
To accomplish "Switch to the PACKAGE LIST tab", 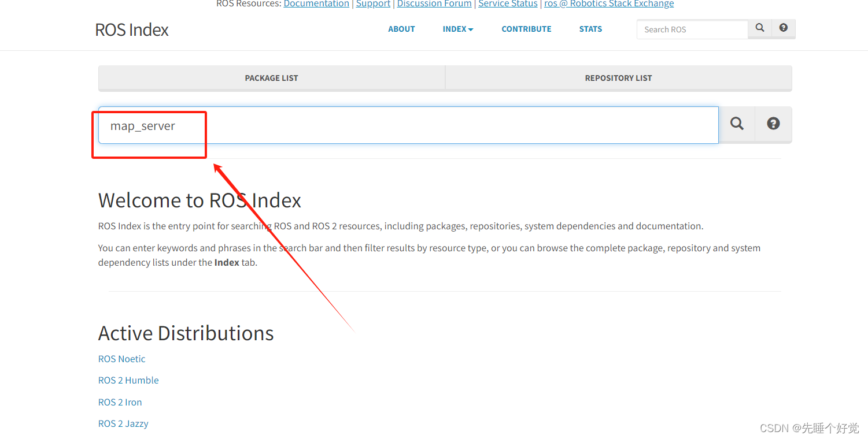I will point(272,78).
